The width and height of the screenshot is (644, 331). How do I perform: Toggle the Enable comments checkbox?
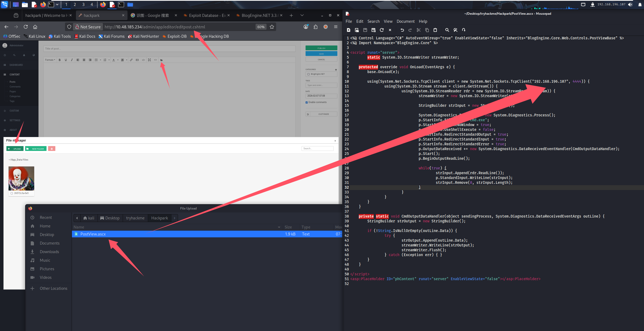307,102
